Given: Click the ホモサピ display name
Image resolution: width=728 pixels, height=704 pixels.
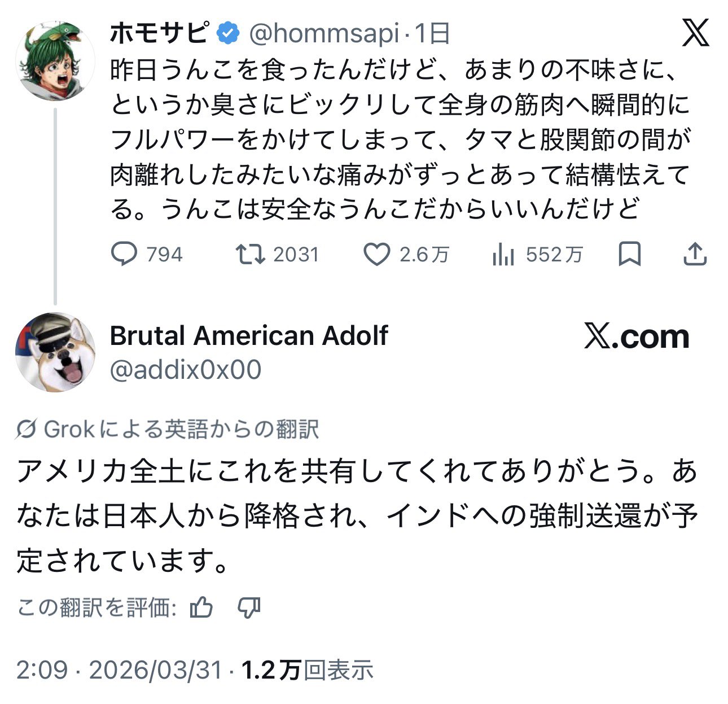Looking at the screenshot, I should coord(160,34).
